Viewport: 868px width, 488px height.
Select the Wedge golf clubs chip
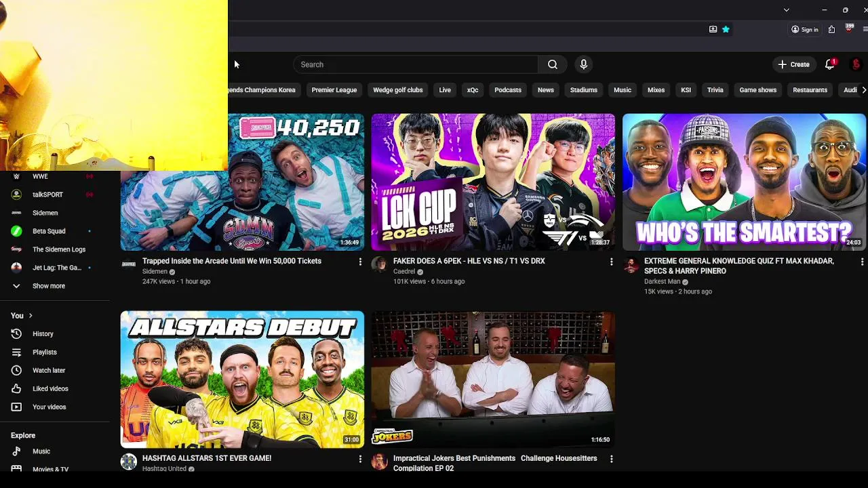[x=397, y=90]
